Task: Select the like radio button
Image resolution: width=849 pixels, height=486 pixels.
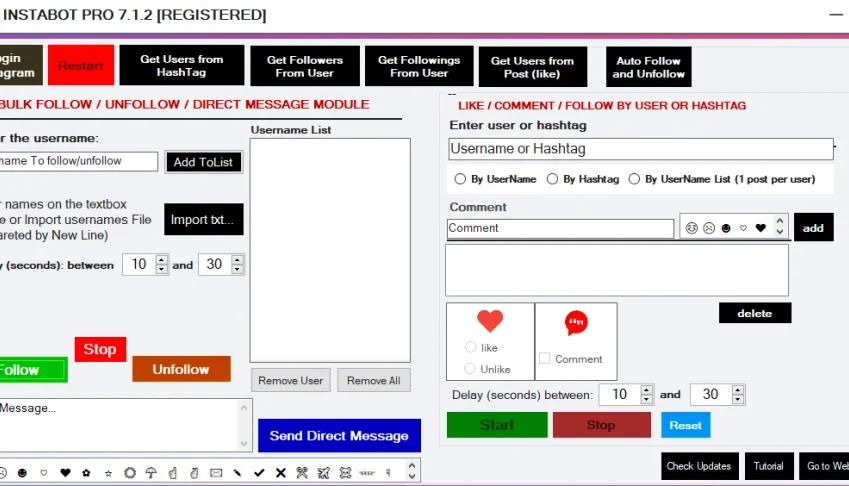Action: 471,347
